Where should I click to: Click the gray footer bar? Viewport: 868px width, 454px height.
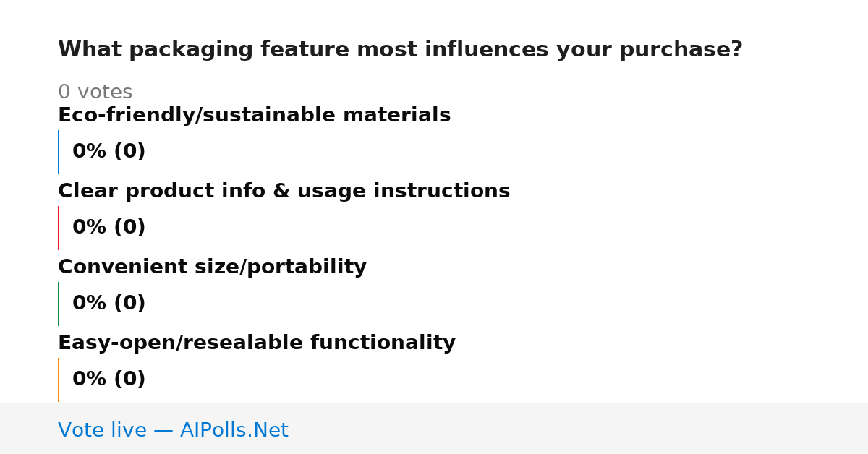(x=434, y=429)
